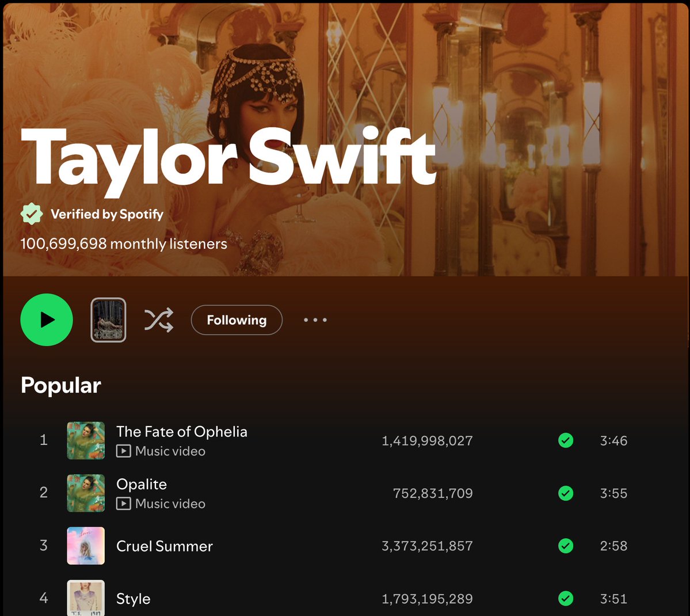
Task: Click track number 4 in Popular list
Action: click(44, 598)
